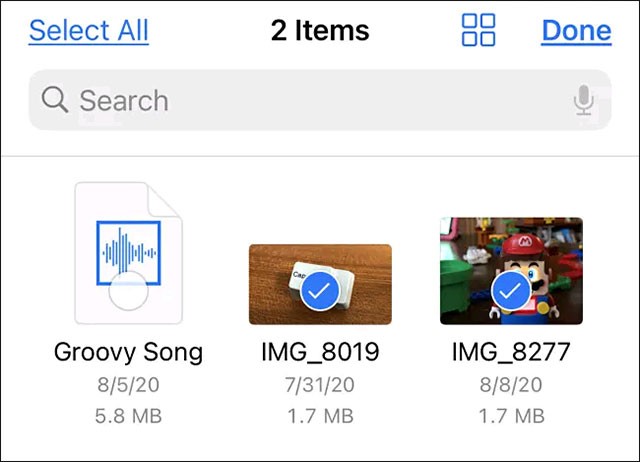Click the 8/8/20 date under IMG_8277

(512, 385)
